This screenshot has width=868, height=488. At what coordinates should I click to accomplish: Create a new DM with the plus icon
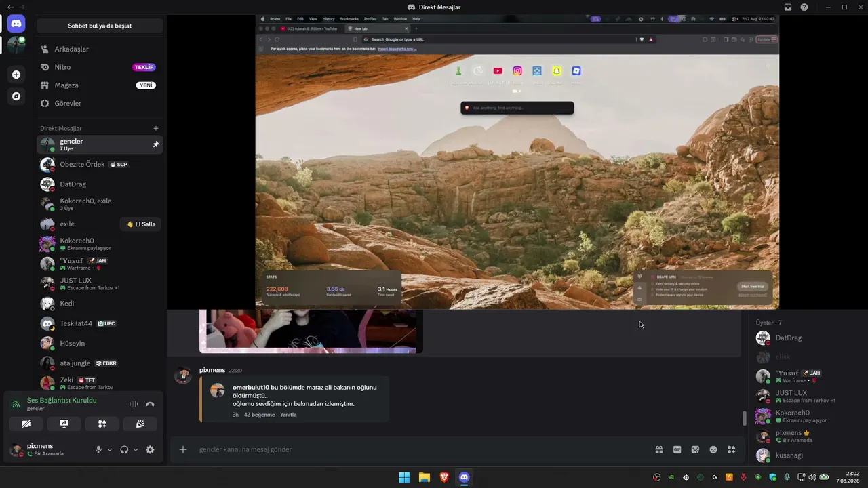click(156, 128)
